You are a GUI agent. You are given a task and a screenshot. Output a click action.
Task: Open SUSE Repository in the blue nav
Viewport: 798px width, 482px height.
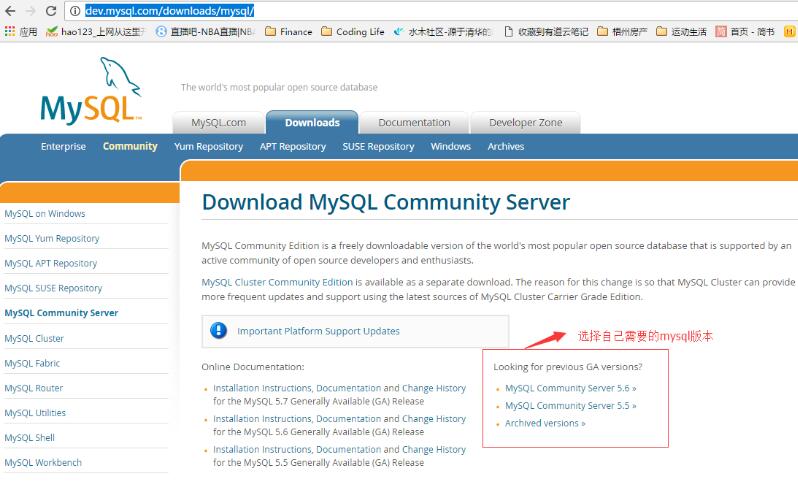378,147
